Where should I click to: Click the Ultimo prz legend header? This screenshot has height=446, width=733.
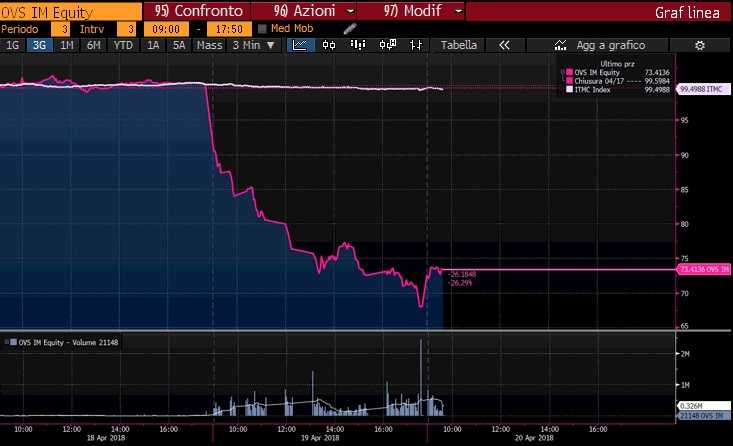pos(617,64)
